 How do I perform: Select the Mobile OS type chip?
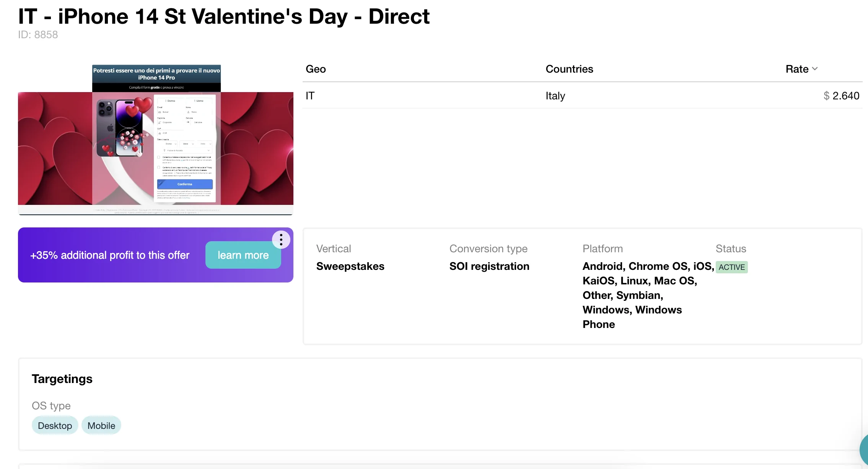[101, 425]
